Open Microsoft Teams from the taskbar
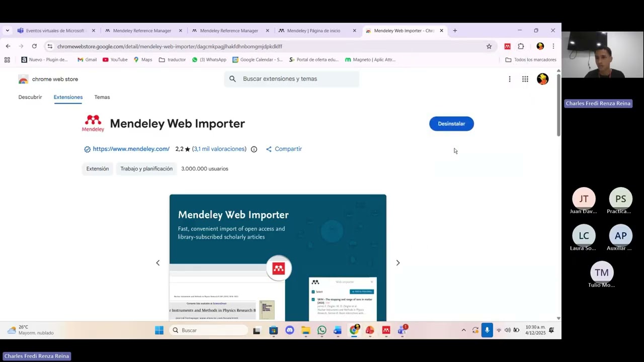 402,330
